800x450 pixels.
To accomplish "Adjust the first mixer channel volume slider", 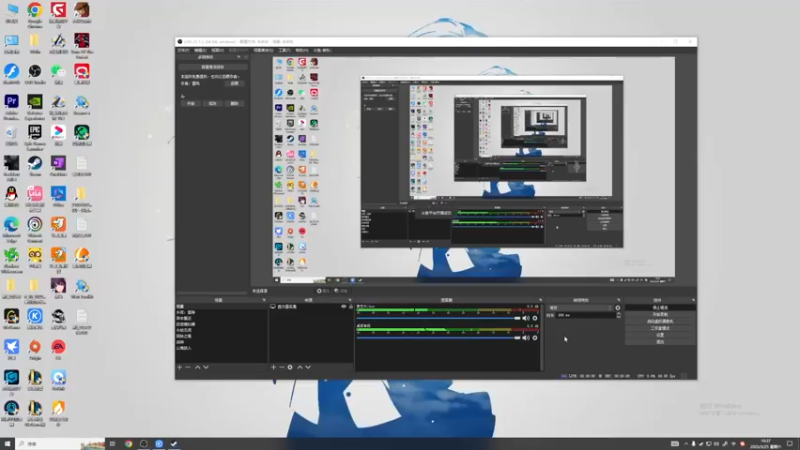I will coord(439,318).
